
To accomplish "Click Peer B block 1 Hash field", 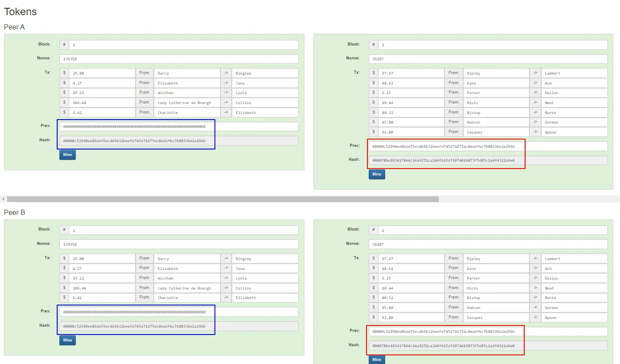I will point(179,326).
